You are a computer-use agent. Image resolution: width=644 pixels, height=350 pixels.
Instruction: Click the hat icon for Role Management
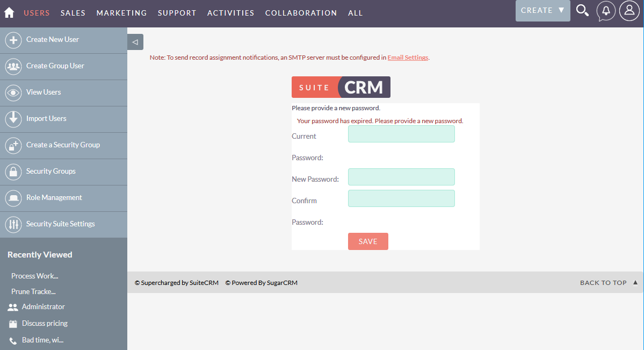click(x=13, y=198)
